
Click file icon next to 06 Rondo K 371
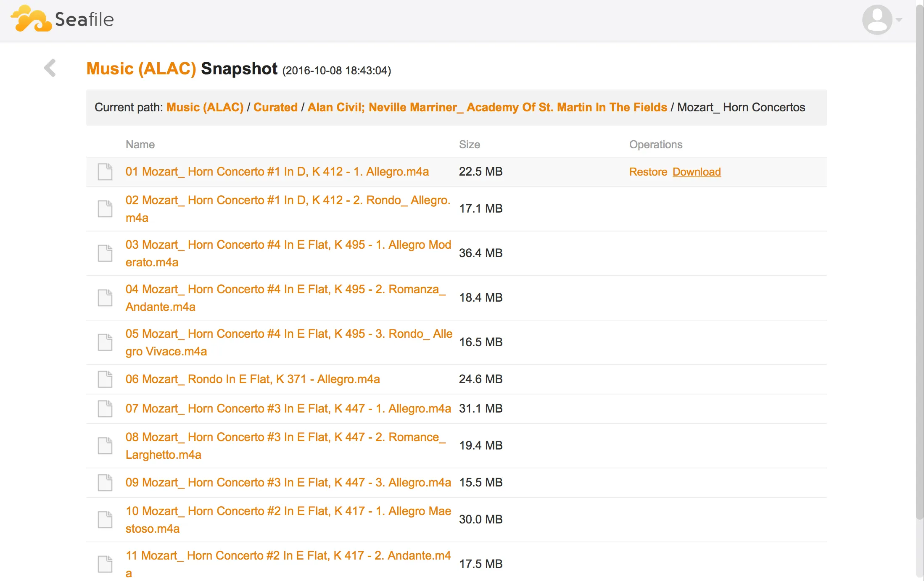tap(105, 379)
